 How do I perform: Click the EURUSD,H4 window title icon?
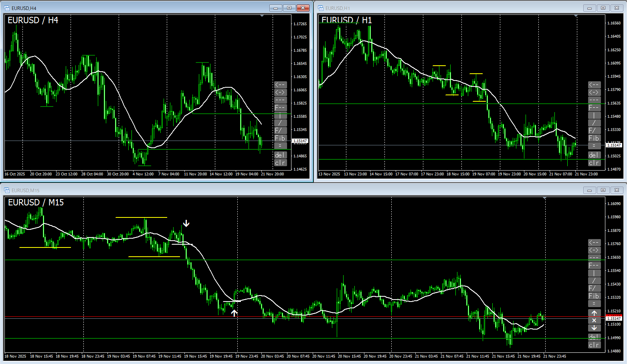coord(7,8)
